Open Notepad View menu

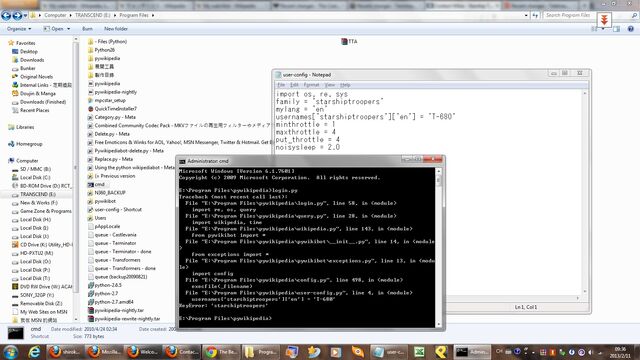point(330,85)
